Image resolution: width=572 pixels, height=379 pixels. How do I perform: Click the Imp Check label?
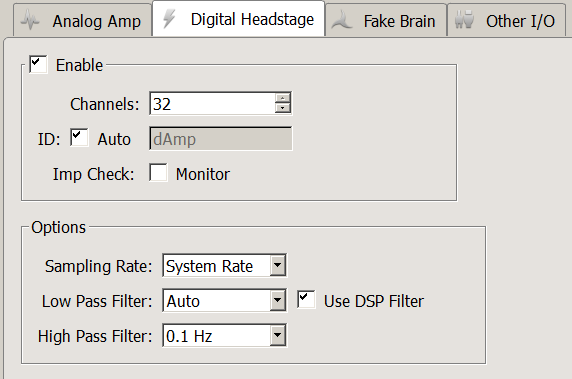[93, 174]
